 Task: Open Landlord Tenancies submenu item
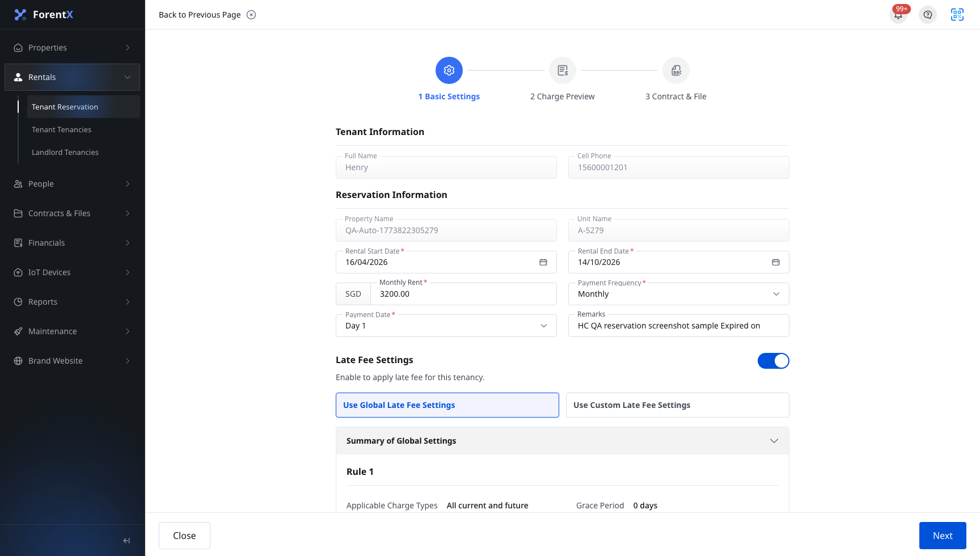point(83,152)
